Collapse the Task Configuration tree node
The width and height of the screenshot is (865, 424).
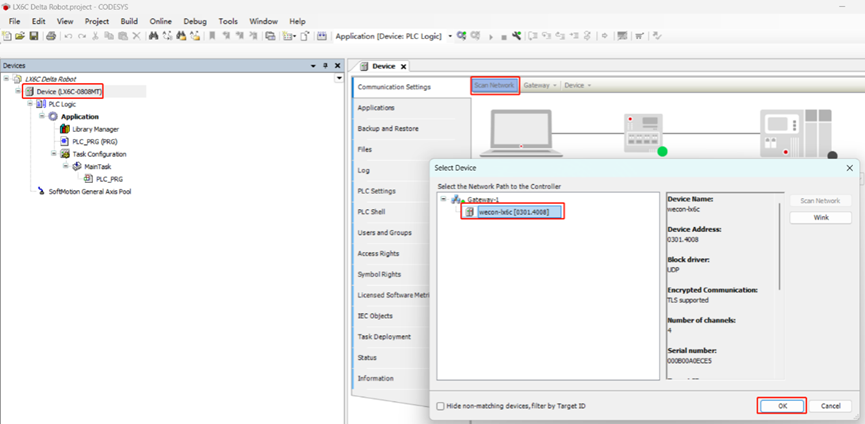pyautogui.click(x=56, y=154)
